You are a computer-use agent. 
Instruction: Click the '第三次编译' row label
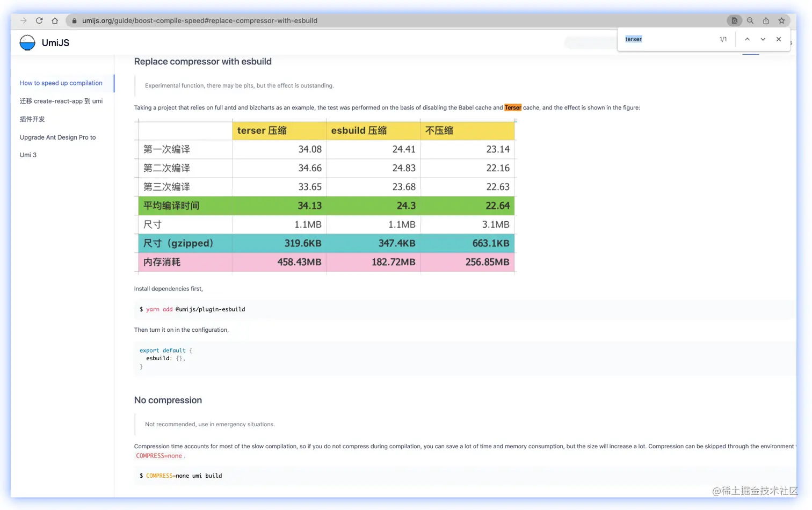(x=166, y=187)
